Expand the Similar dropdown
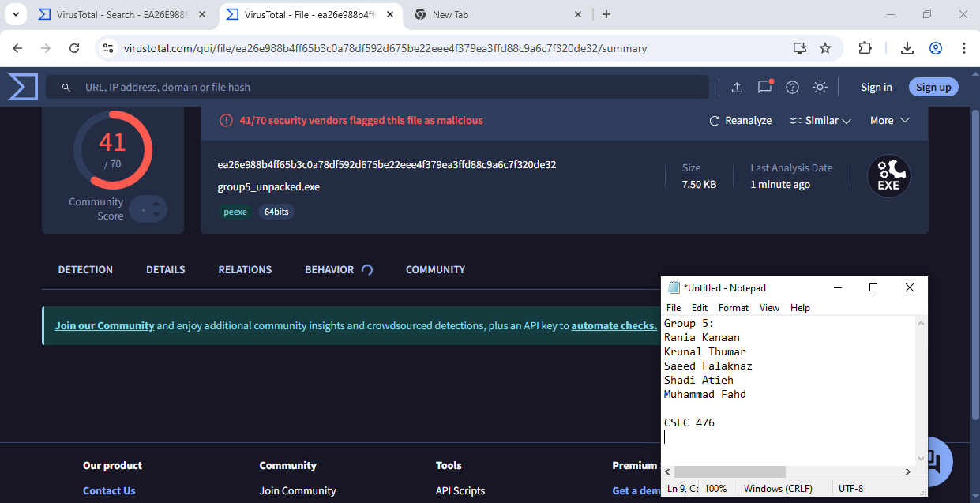This screenshot has width=980, height=503. [820, 121]
